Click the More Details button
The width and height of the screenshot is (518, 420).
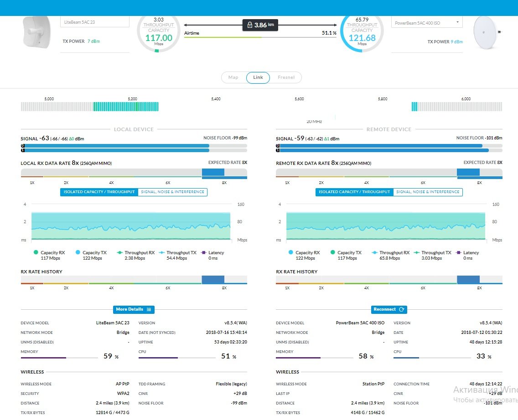click(134, 309)
